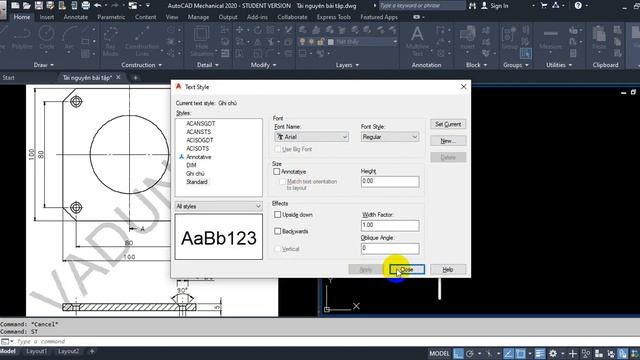Open a drawing with the Open folder icon
640x360 pixels.
point(27,6)
